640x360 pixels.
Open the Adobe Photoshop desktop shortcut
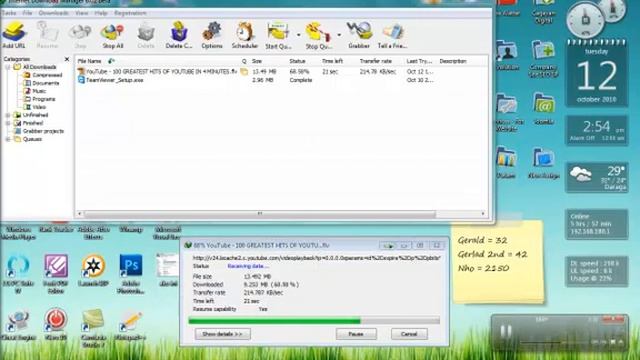tap(131, 274)
